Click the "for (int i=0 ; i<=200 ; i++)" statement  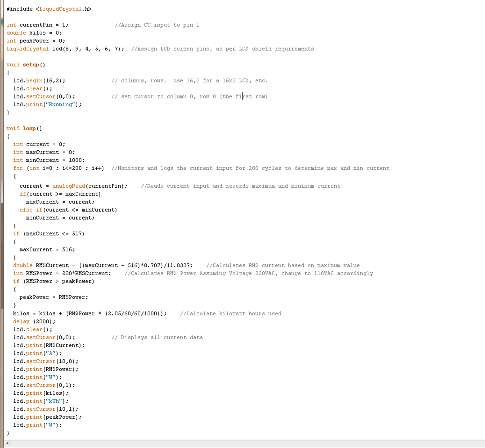tap(59, 168)
